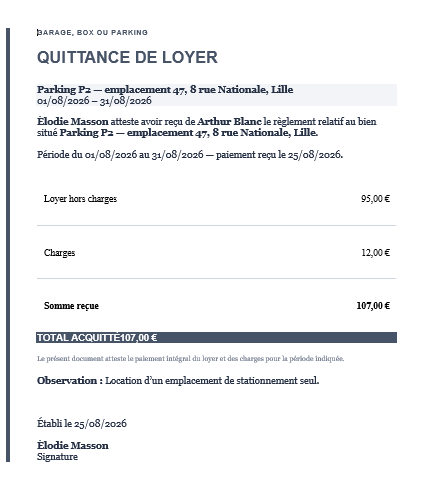This screenshot has height=479, width=440.
Task: Click the Loyer hors charges label
Action: point(80,199)
